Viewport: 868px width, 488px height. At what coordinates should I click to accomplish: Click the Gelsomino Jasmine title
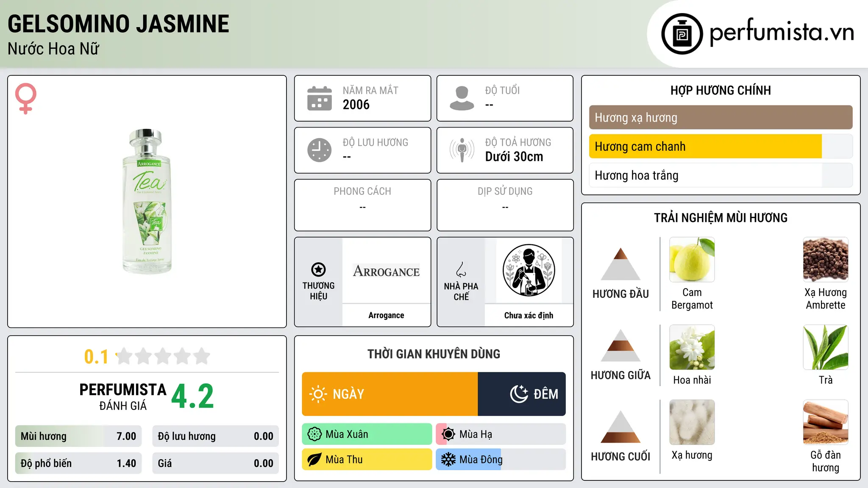[x=119, y=24]
